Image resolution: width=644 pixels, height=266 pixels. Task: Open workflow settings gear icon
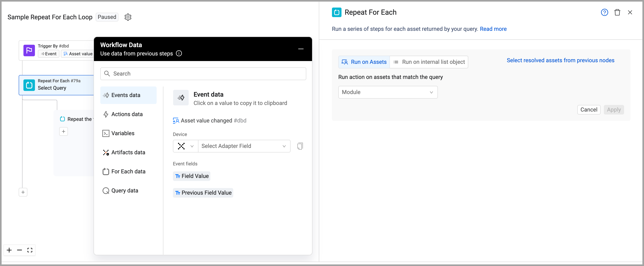coord(128,17)
